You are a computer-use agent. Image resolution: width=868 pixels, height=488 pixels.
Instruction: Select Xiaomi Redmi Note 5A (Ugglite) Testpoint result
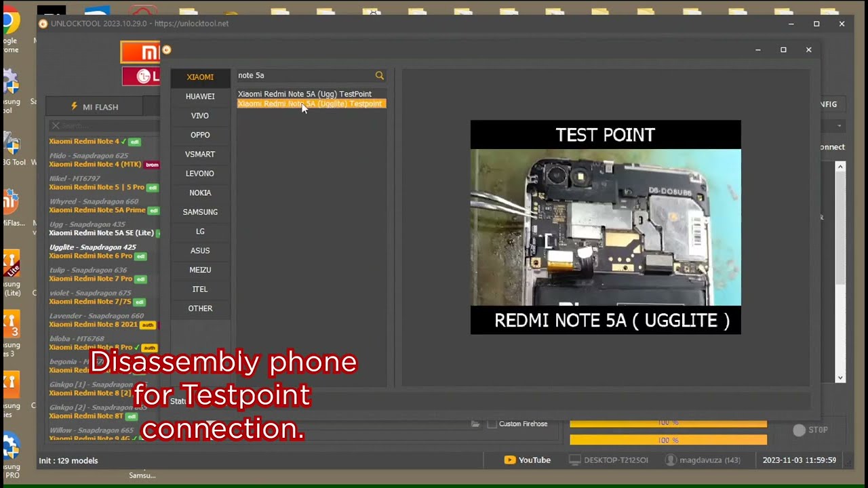click(x=311, y=104)
